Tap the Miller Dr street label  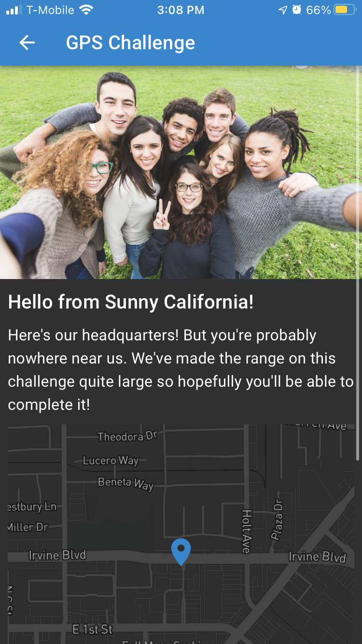pyautogui.click(x=28, y=527)
